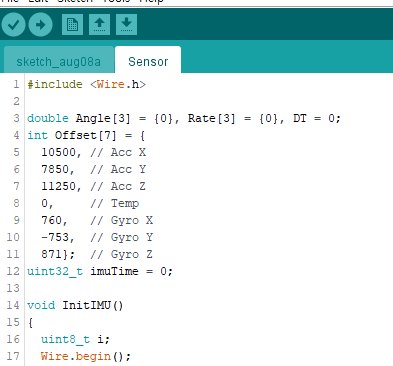The width and height of the screenshot is (393, 366).
Task: Click the opening brace on line 15
Action: [30, 322]
